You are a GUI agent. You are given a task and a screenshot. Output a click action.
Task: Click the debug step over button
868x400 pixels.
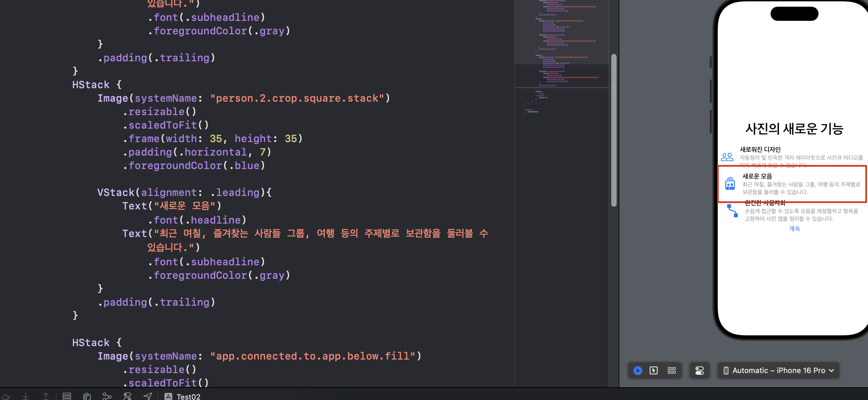(x=5, y=396)
